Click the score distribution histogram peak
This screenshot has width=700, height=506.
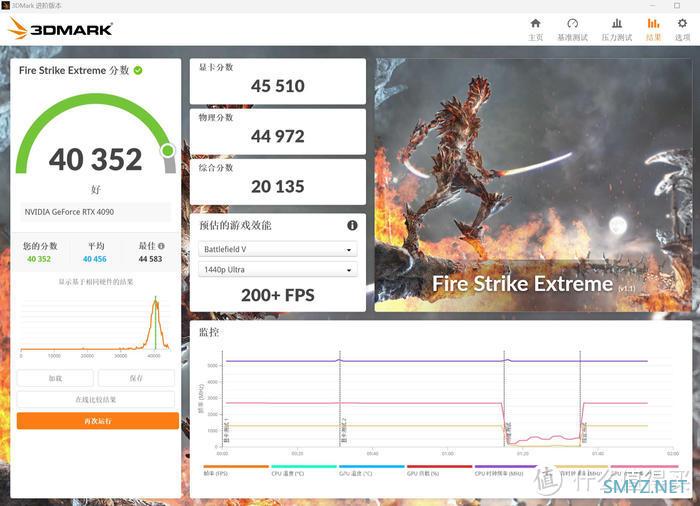click(155, 301)
